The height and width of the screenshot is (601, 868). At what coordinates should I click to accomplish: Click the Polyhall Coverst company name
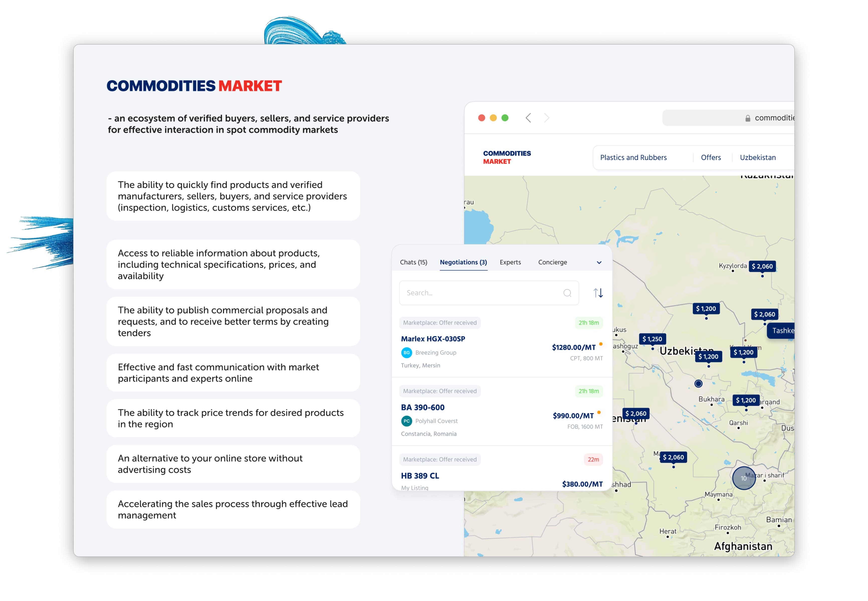[x=436, y=421]
